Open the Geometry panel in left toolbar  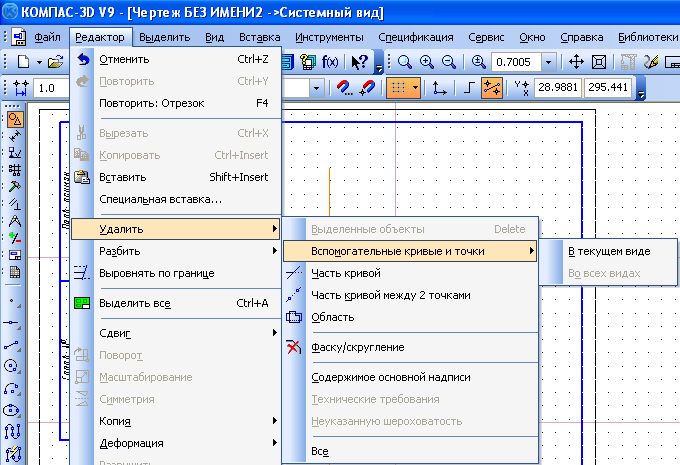coord(15,119)
